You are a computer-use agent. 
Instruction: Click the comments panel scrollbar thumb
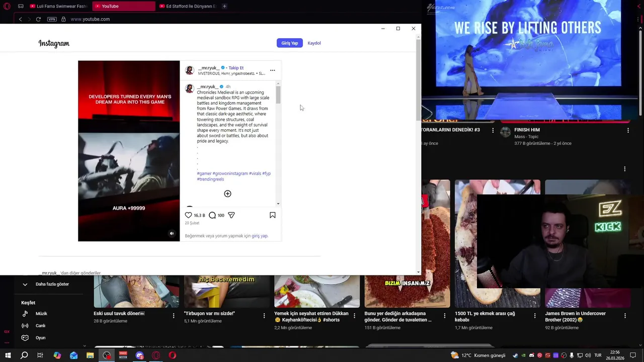(278, 95)
